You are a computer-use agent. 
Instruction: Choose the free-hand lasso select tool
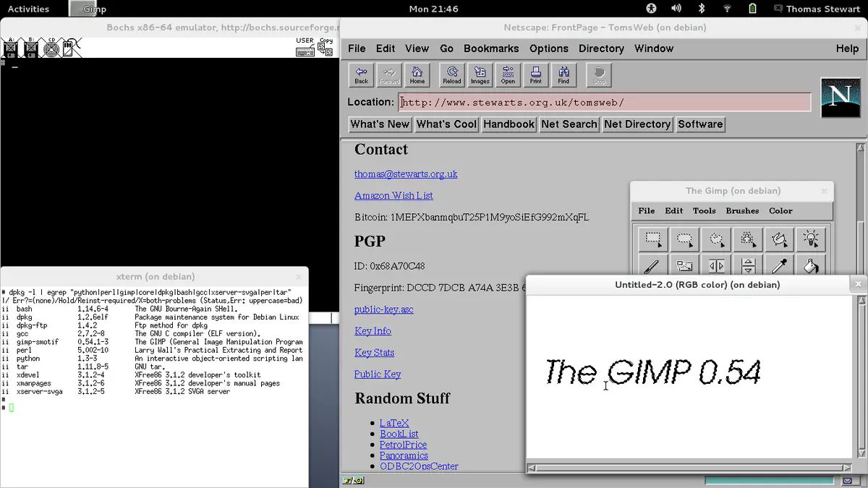(x=716, y=239)
